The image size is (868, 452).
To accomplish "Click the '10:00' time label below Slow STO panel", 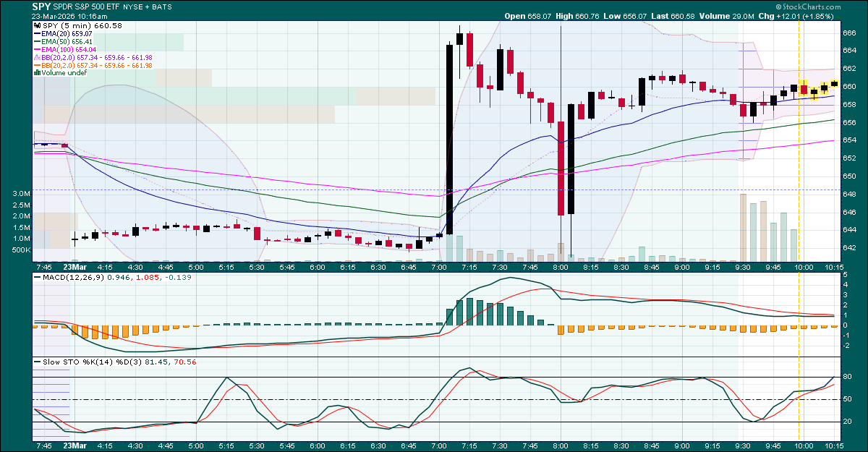I will 804,445.
